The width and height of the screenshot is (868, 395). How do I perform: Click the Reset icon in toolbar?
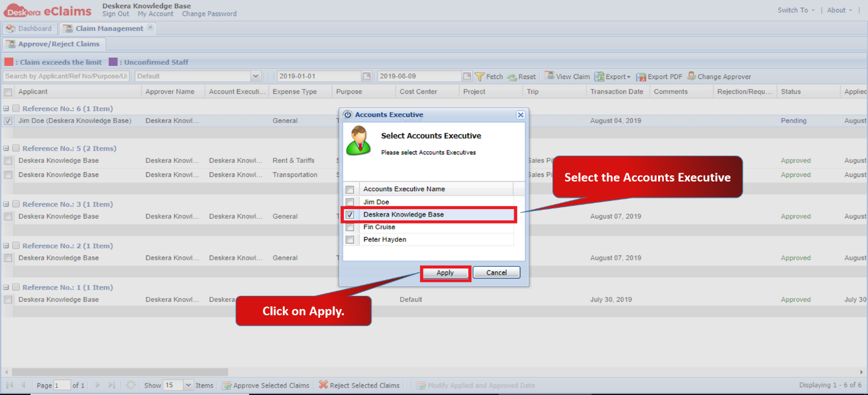[512, 77]
